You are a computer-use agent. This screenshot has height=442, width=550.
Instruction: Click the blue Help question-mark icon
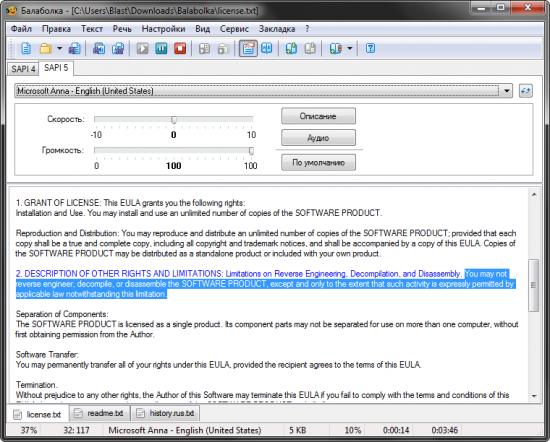[x=370, y=48]
